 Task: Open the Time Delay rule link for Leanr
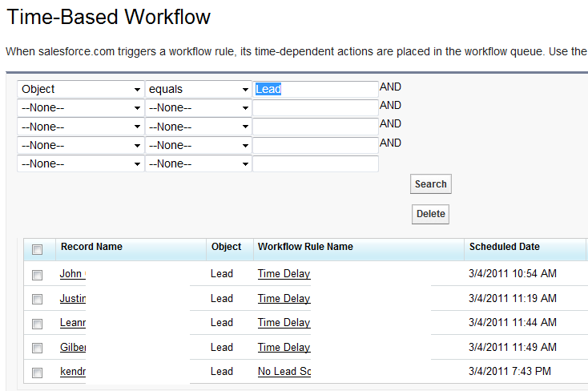point(284,323)
